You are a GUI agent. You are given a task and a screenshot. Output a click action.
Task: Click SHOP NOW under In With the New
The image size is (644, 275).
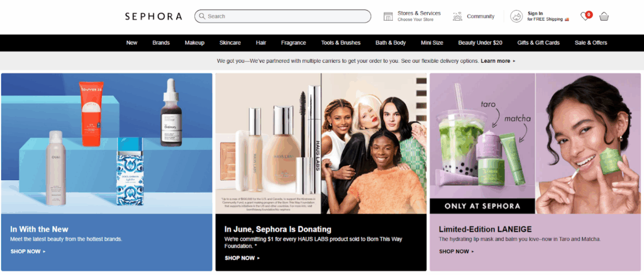coord(28,251)
